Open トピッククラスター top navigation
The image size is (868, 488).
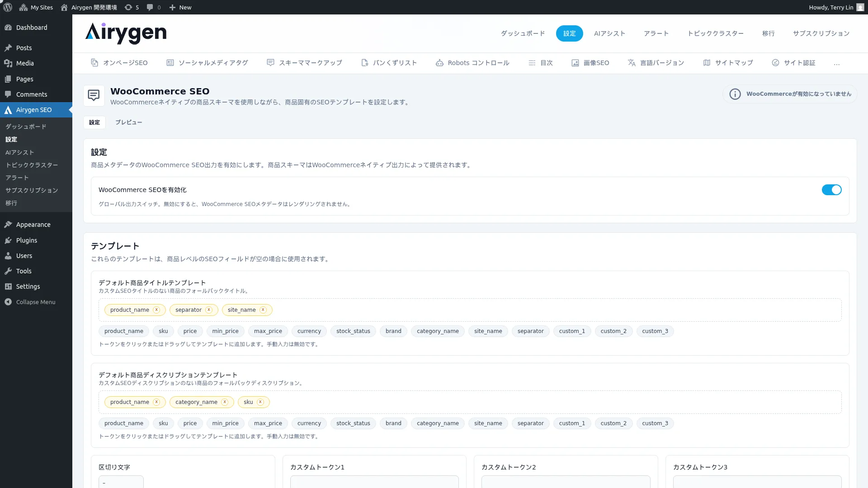pos(715,33)
